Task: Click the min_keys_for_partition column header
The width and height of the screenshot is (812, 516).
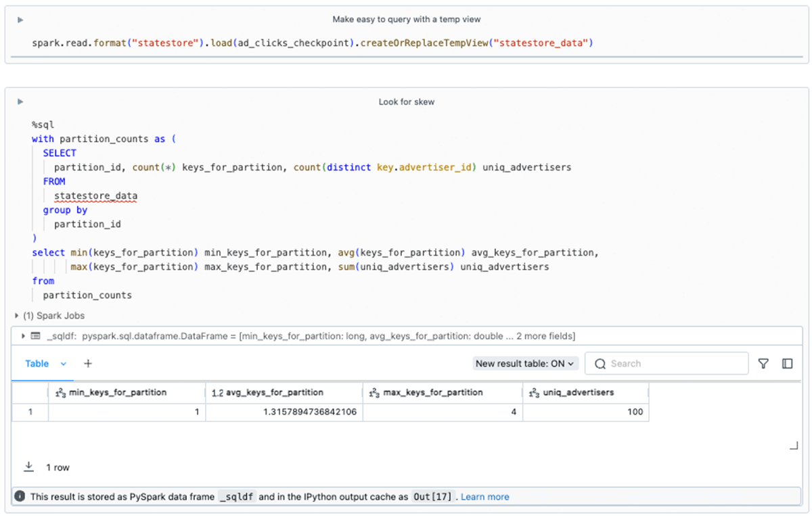Action: tap(118, 392)
